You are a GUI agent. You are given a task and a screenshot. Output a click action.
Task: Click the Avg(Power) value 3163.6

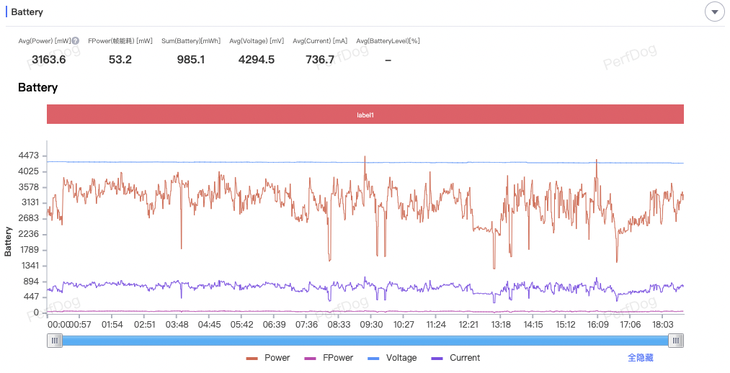[x=48, y=60]
